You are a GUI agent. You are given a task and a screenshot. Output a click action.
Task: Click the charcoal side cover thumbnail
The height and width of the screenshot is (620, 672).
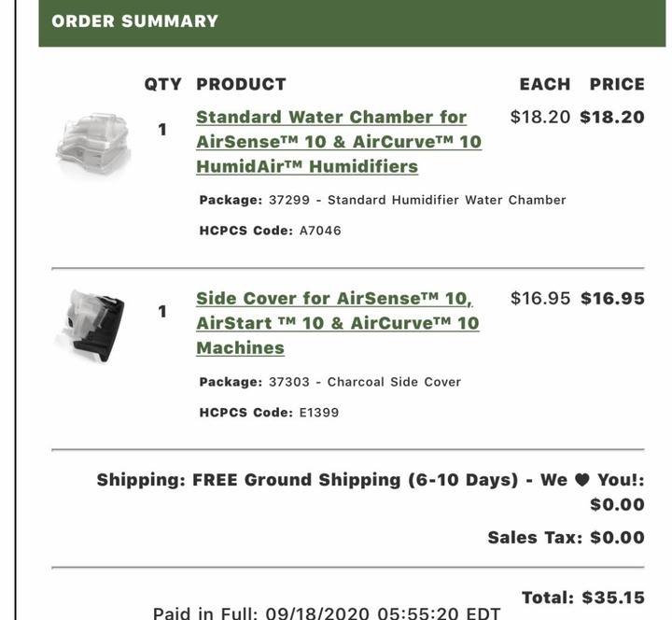pos(91,326)
